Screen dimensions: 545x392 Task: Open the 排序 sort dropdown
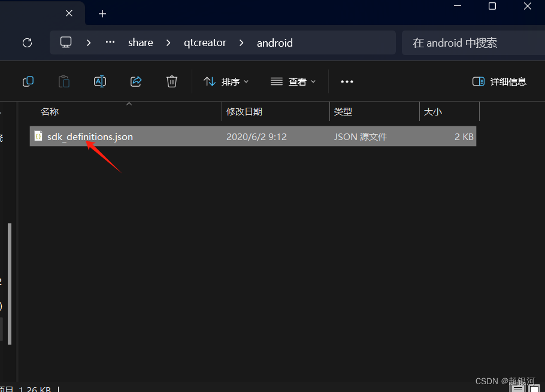coord(226,81)
